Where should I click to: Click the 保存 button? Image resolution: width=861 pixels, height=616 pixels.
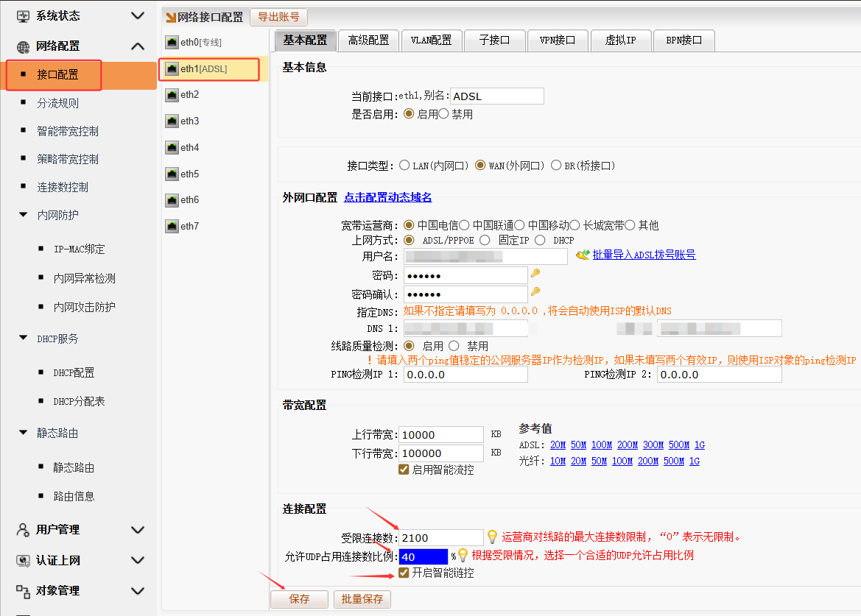(299, 599)
